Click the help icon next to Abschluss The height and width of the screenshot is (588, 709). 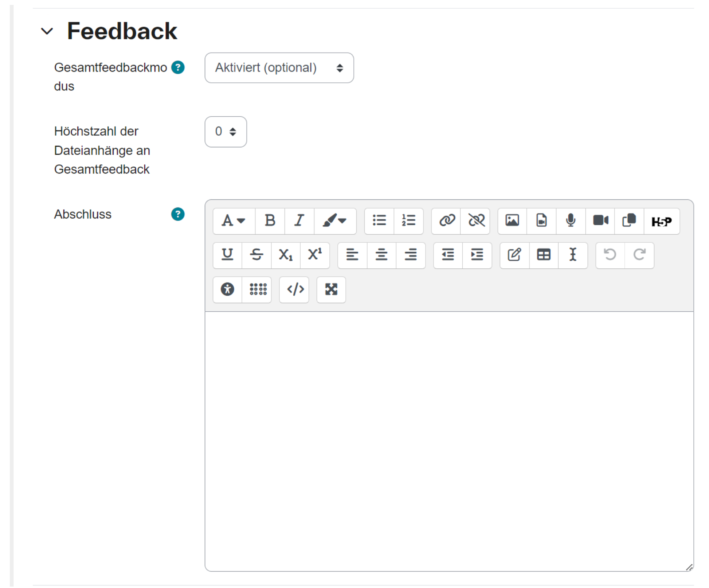[x=178, y=214]
